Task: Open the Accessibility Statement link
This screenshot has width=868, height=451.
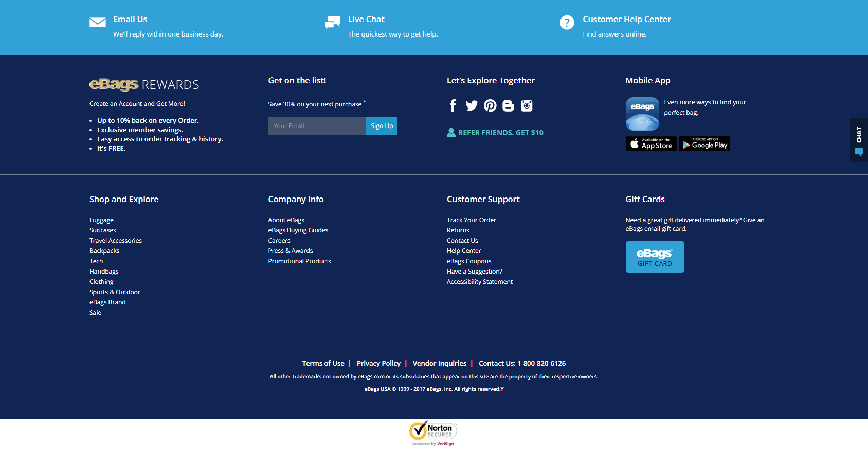Action: point(480,282)
